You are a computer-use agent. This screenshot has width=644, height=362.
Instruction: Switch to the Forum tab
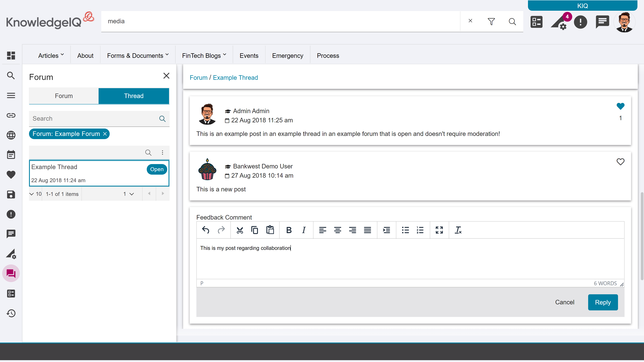point(64,96)
